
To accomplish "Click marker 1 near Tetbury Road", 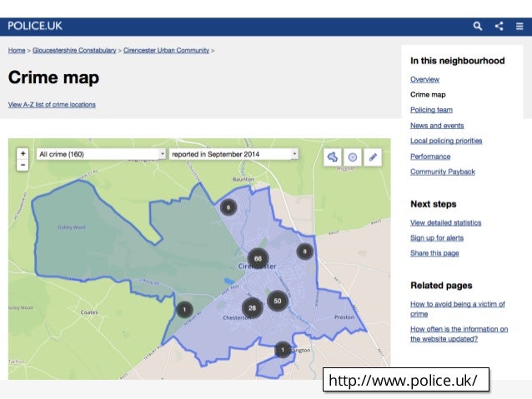I will click(184, 310).
